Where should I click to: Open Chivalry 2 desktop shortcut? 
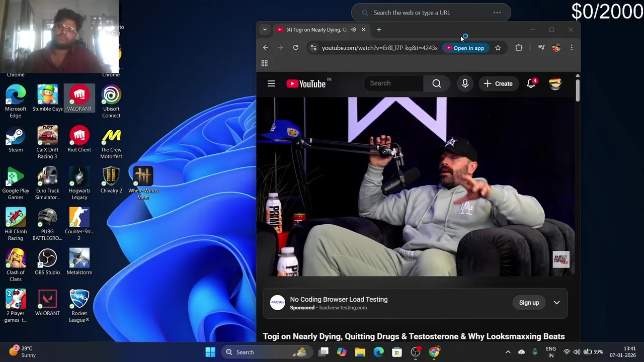point(111,180)
